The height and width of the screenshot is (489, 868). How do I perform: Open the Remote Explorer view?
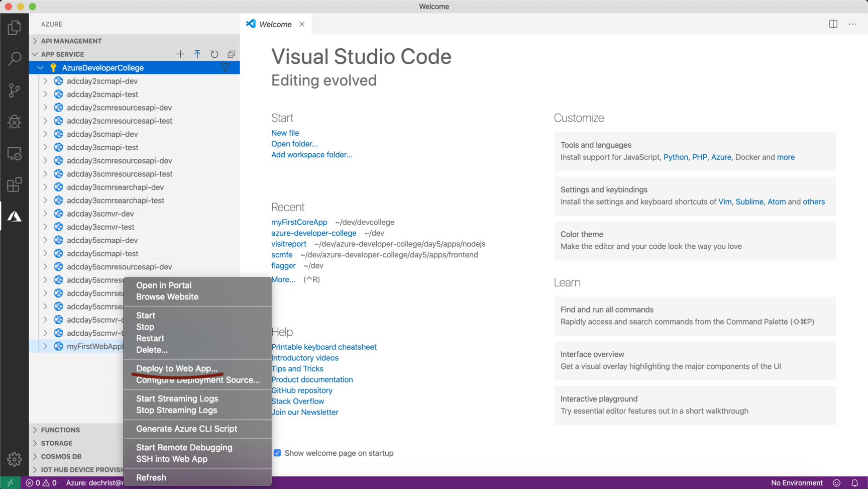[x=15, y=153]
